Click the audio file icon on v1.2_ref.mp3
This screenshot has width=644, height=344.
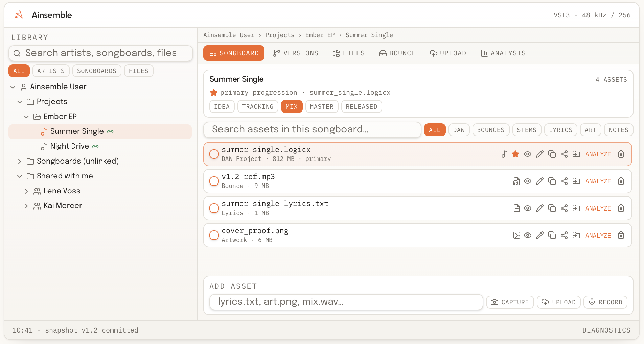[x=516, y=181]
